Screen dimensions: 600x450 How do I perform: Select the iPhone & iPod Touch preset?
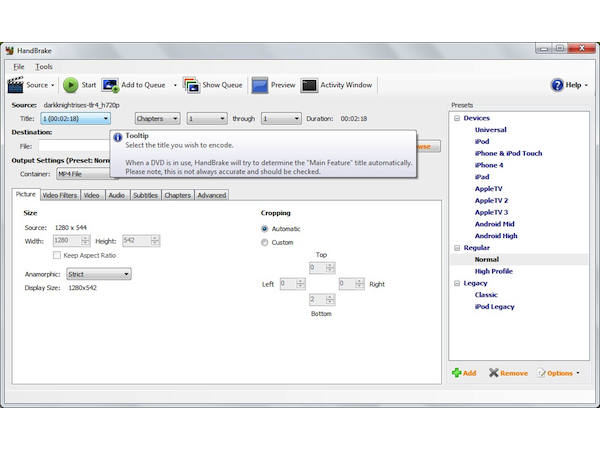509,153
